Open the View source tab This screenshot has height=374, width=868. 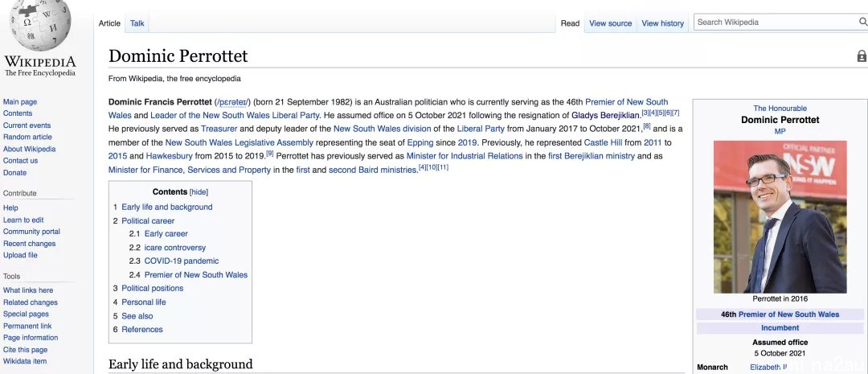(x=610, y=23)
